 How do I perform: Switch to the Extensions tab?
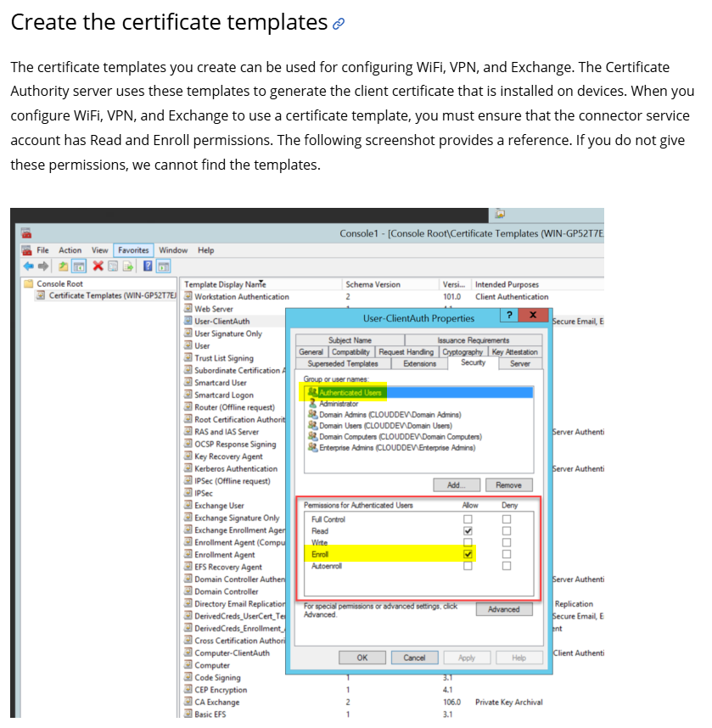pos(419,363)
